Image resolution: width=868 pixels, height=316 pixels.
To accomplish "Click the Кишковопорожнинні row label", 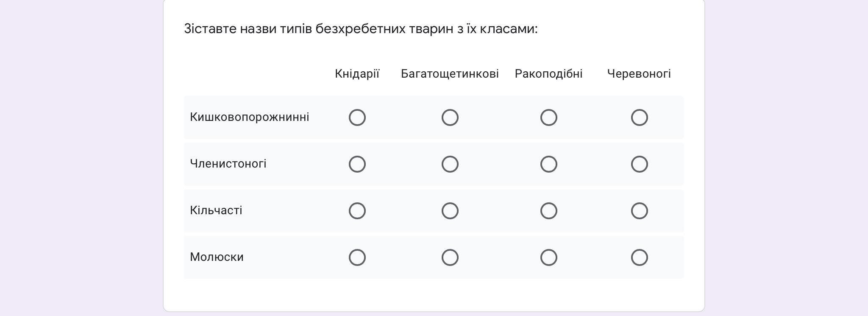I will click(249, 117).
